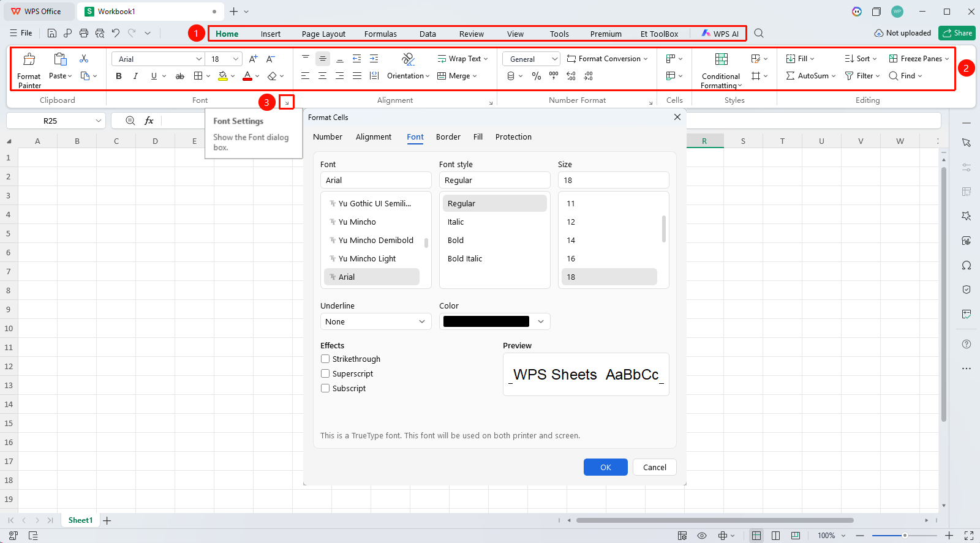Click the Undo arrow icon
The height and width of the screenshot is (543, 980).
coord(116,33)
